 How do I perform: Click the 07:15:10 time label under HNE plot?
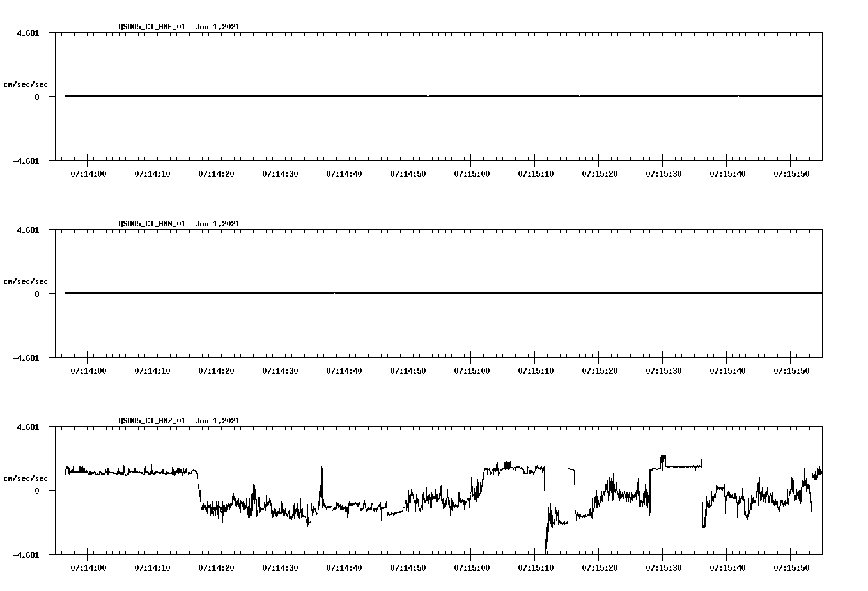536,173
